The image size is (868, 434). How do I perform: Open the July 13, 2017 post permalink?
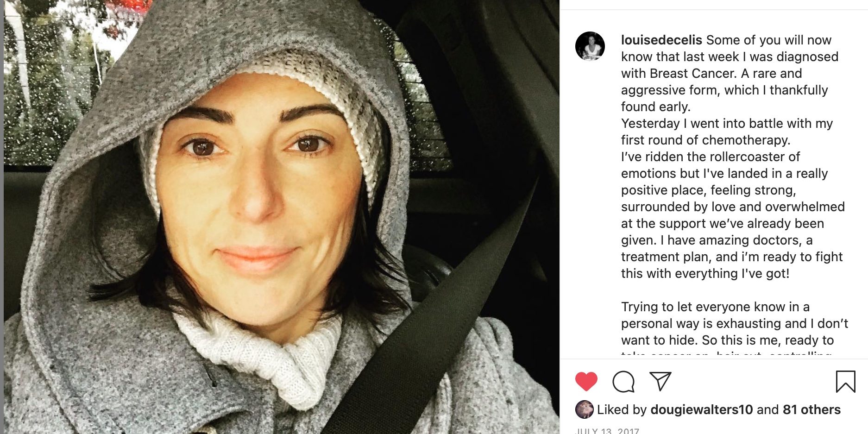tap(607, 431)
